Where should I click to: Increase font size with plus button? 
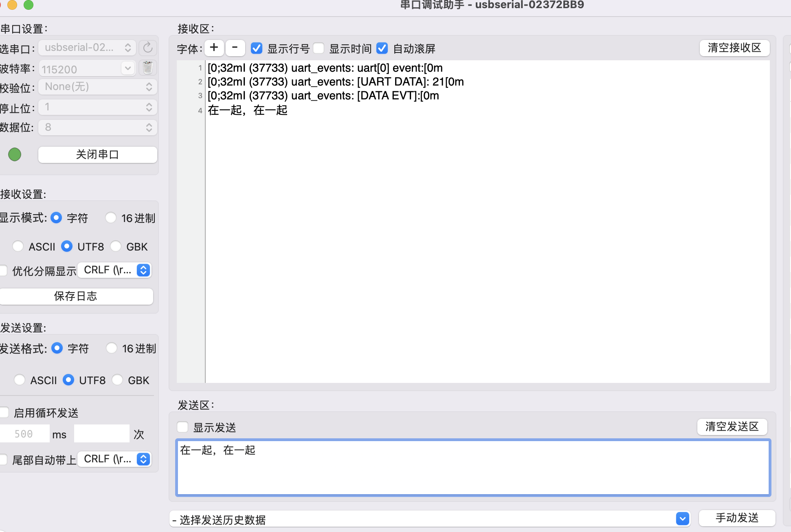214,48
